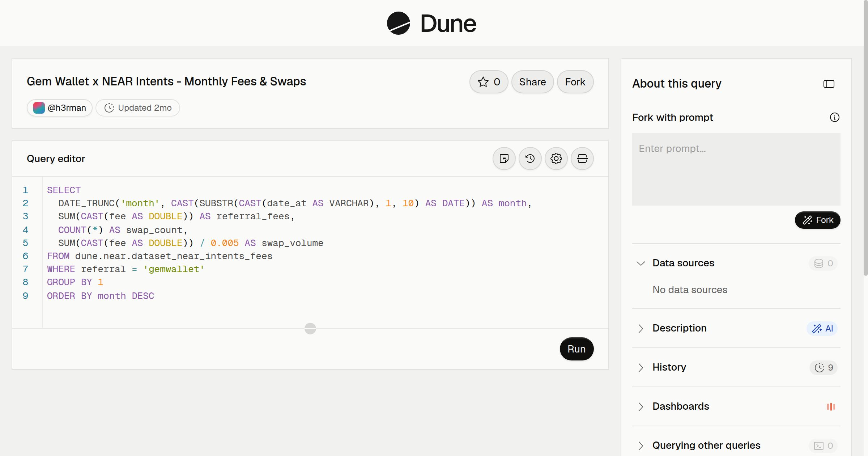
Task: Expand the Querying other queries section
Action: (641, 446)
